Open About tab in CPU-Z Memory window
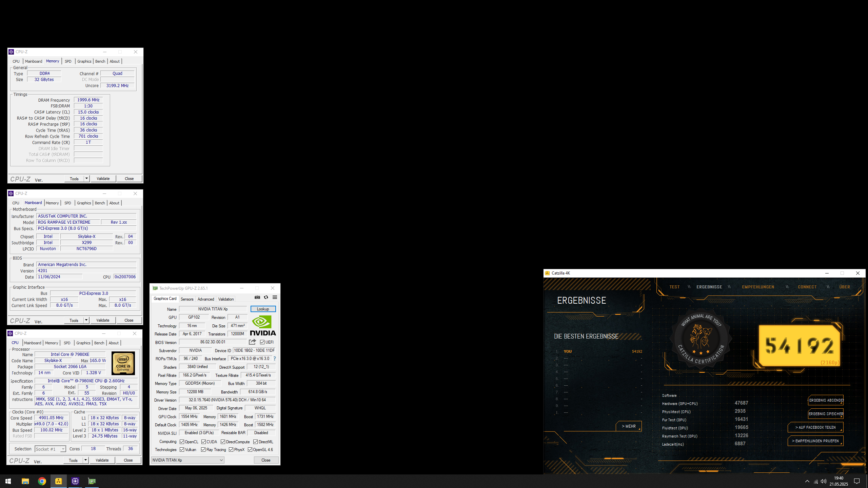Viewport: 868px width, 488px height. [x=115, y=61]
